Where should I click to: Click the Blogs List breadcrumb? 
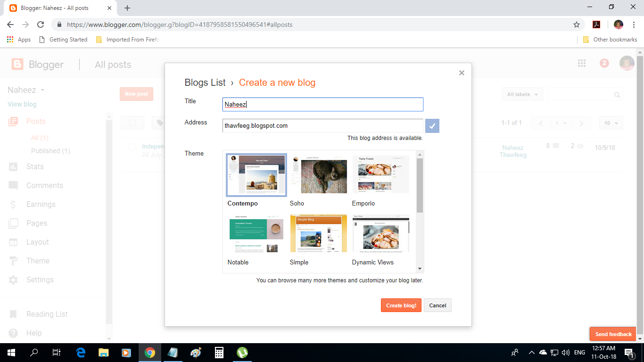[x=205, y=82]
